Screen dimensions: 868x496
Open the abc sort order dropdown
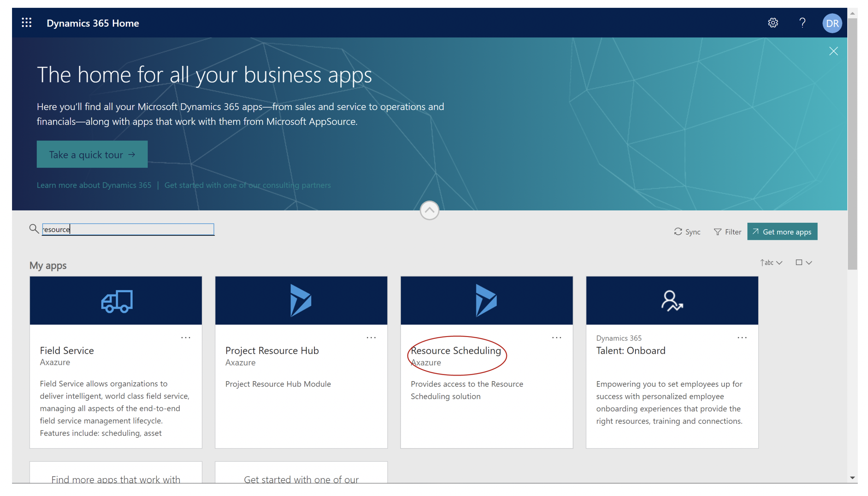coord(771,263)
